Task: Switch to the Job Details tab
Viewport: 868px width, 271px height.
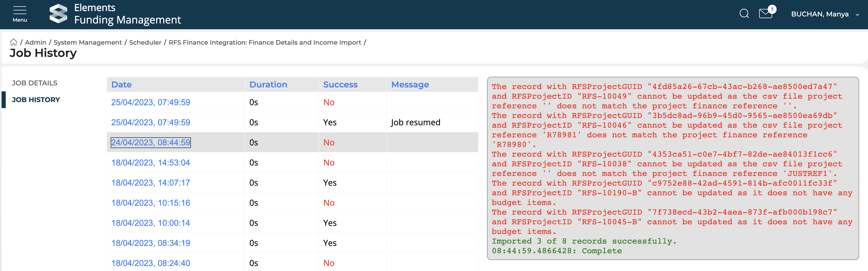Action: tap(34, 83)
